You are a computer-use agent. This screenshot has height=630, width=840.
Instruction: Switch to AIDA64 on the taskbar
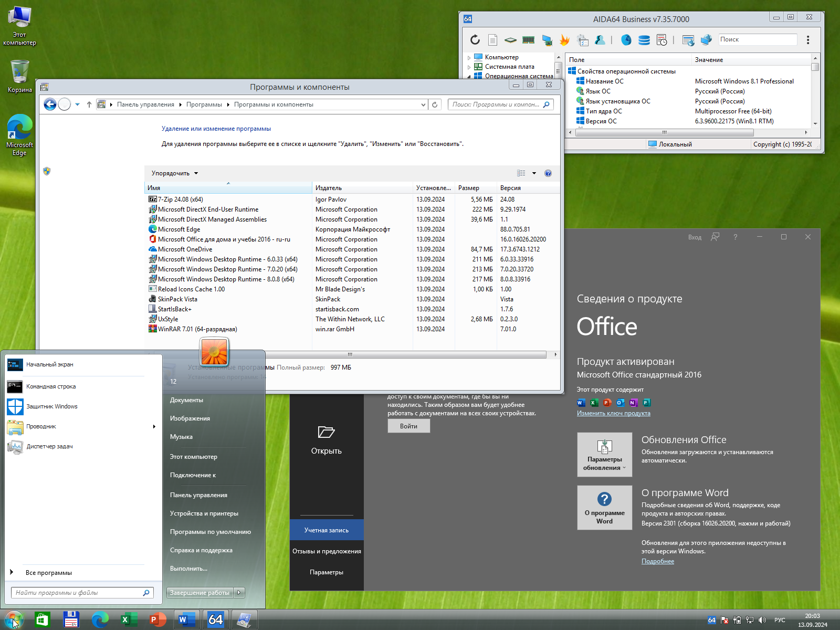point(215,619)
